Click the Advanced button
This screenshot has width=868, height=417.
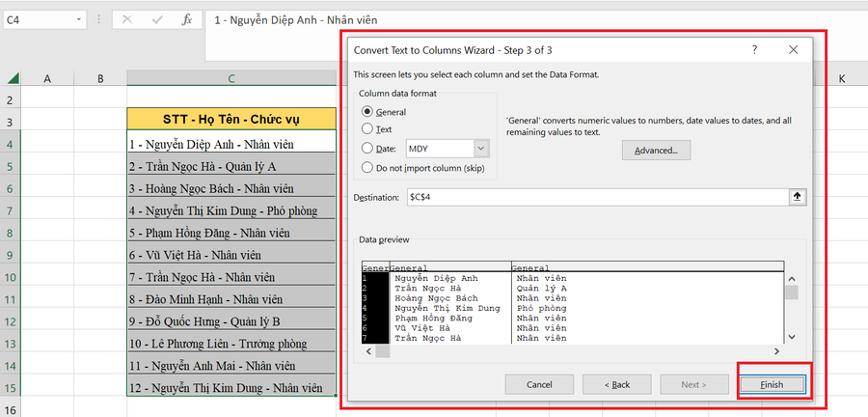click(656, 150)
